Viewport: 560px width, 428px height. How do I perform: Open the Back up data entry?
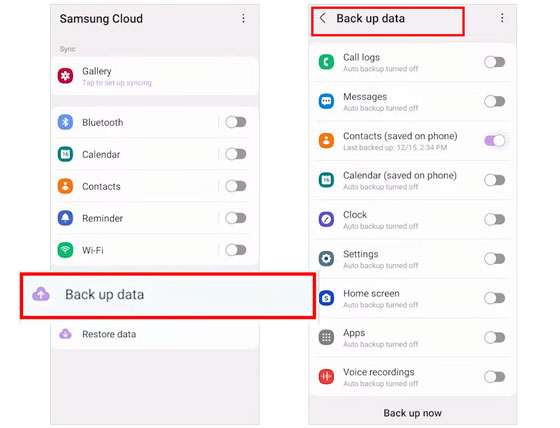tap(168, 295)
